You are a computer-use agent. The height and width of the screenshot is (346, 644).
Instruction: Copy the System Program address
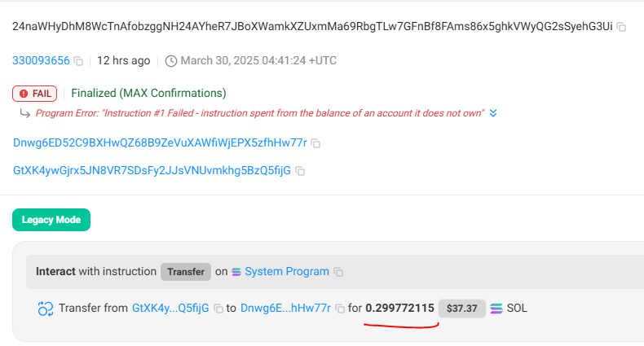(x=338, y=272)
